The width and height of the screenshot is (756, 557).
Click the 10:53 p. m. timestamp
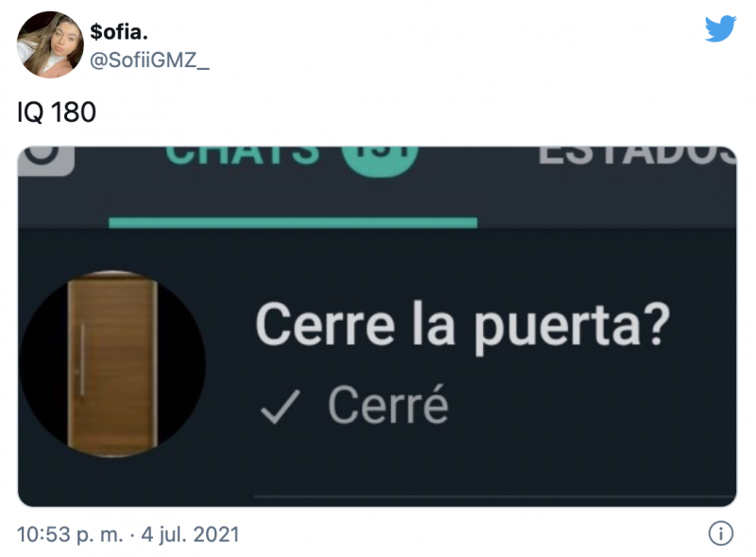click(x=70, y=534)
